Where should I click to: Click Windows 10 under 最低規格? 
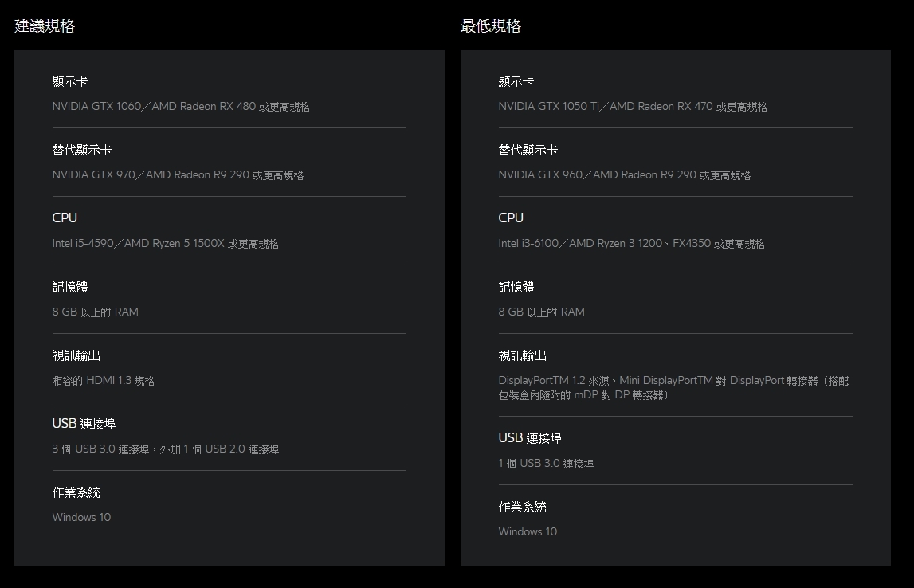click(x=528, y=532)
